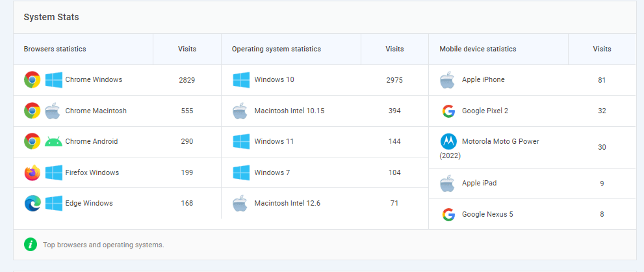Click the Apple logo beside Apple iPhone
Image resolution: width=644 pixels, height=272 pixels.
tap(448, 80)
